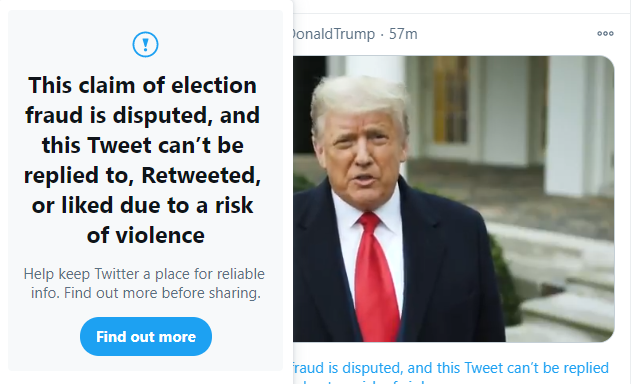Screen dimensions: 632x384
Task: Click the cut-off second line of blue link
Action: [363, 381]
